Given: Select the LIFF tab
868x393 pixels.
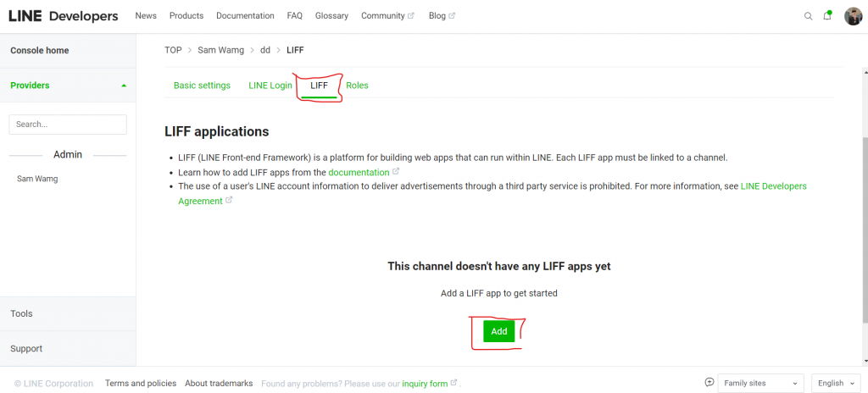Looking at the screenshot, I should click(319, 86).
